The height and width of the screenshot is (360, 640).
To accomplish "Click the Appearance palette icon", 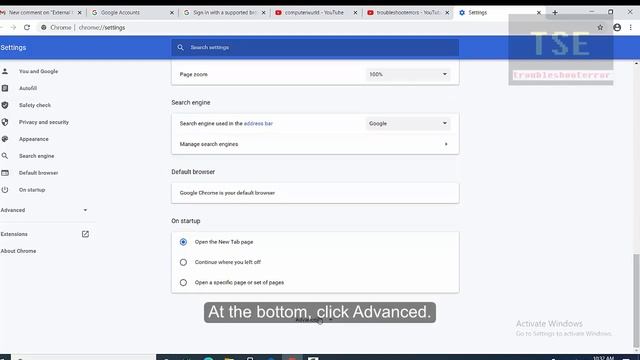I will [x=5, y=139].
